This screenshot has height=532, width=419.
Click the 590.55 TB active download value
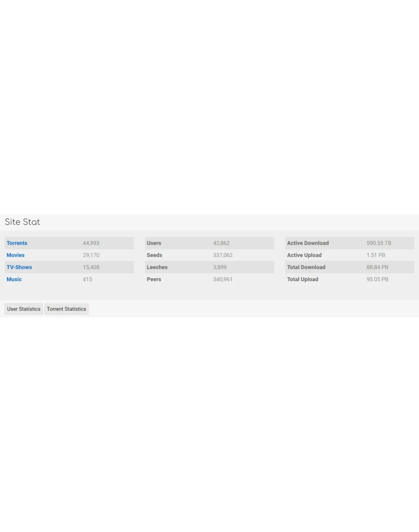point(378,243)
